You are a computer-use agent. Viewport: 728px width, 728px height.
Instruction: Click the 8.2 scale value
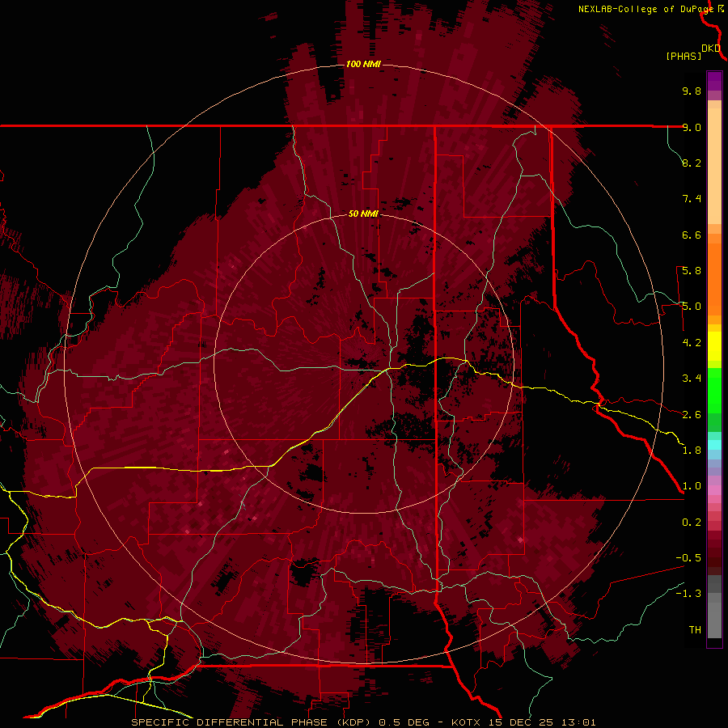tap(692, 163)
